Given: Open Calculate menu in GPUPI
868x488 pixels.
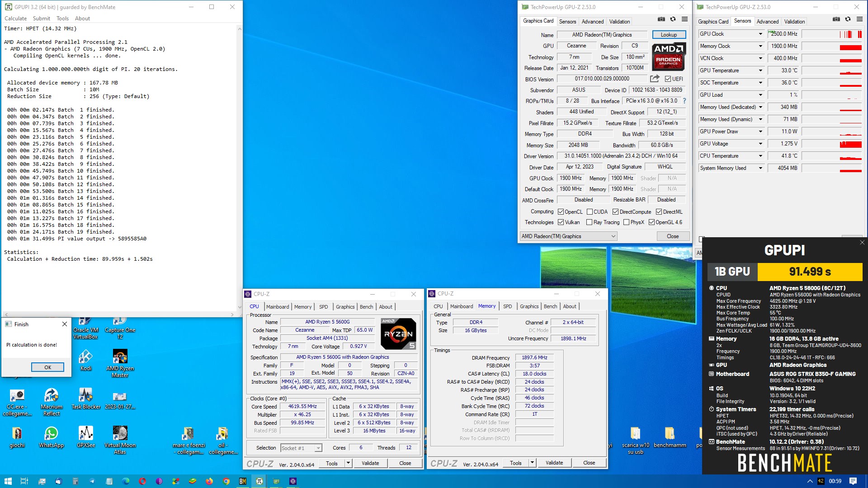Looking at the screenshot, I should (16, 19).
